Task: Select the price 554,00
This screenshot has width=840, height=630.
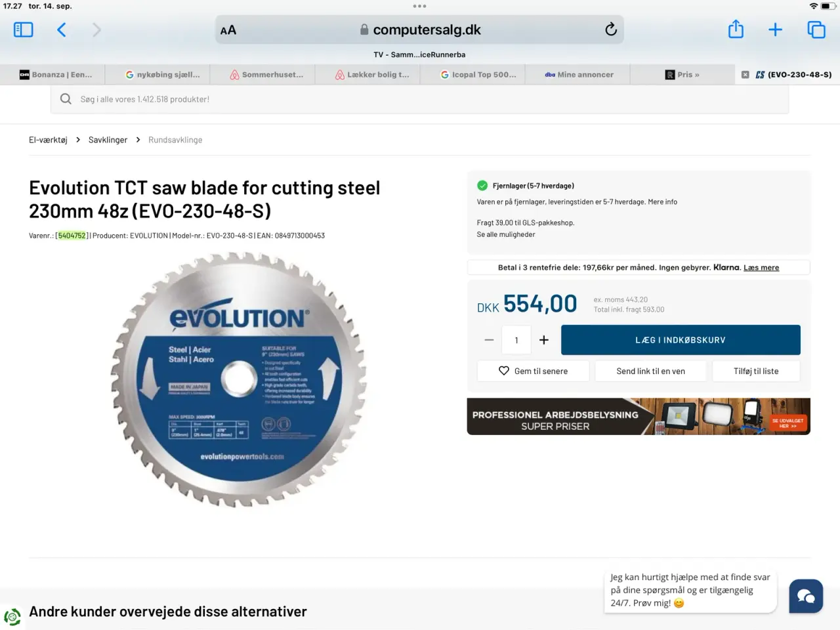Action: (x=540, y=304)
